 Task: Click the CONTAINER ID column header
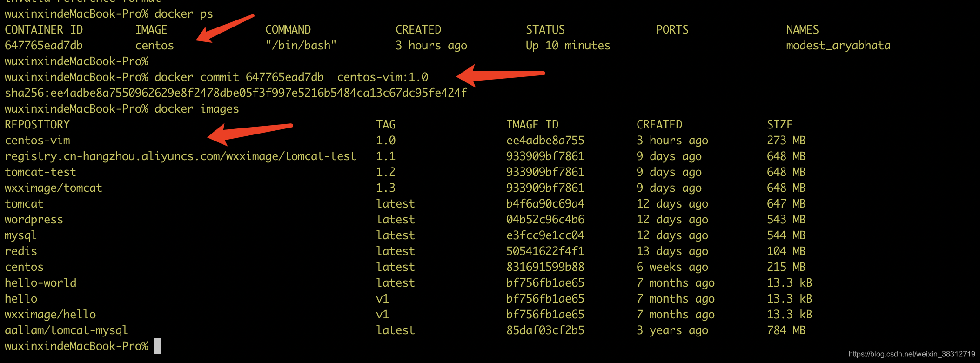pyautogui.click(x=44, y=30)
